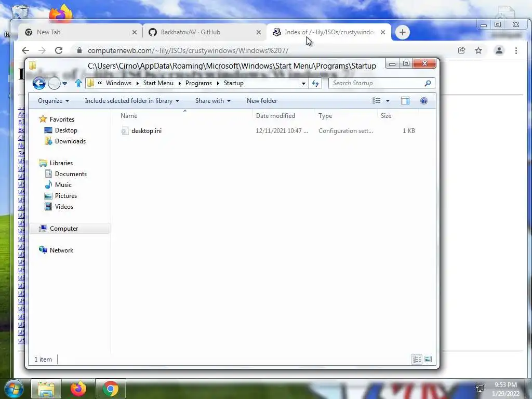The width and height of the screenshot is (532, 399).
Task: Create a New folder
Action: 262,101
